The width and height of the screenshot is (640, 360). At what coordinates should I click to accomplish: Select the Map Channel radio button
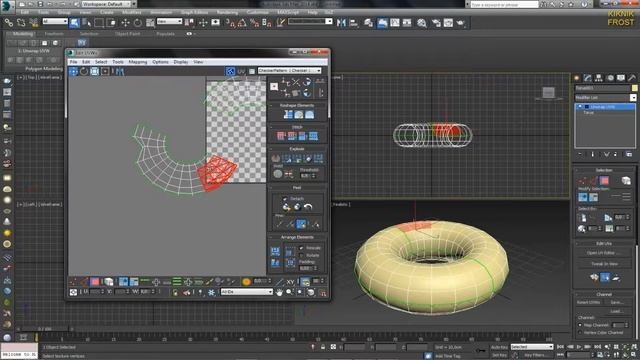tap(580, 325)
